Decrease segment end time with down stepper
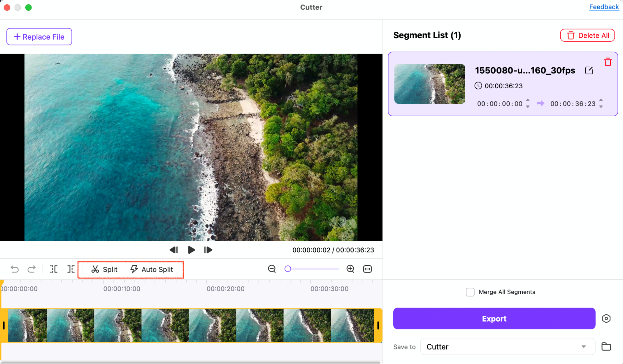The height and width of the screenshot is (364, 623). click(601, 107)
